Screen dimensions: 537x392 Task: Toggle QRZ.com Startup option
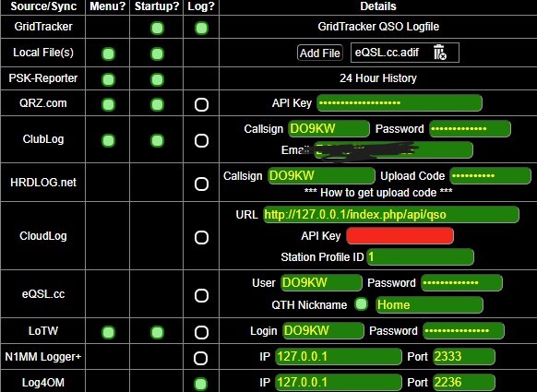pos(157,104)
